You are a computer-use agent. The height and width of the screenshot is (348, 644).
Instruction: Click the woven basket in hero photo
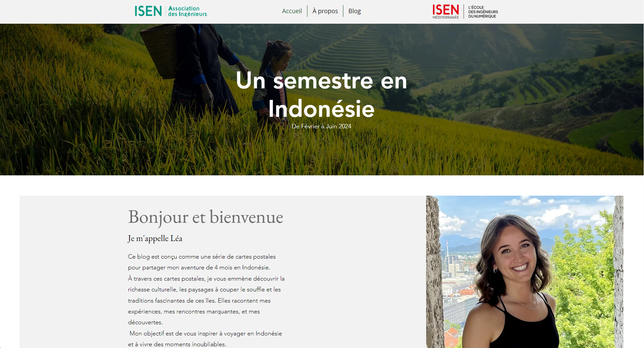click(x=160, y=51)
